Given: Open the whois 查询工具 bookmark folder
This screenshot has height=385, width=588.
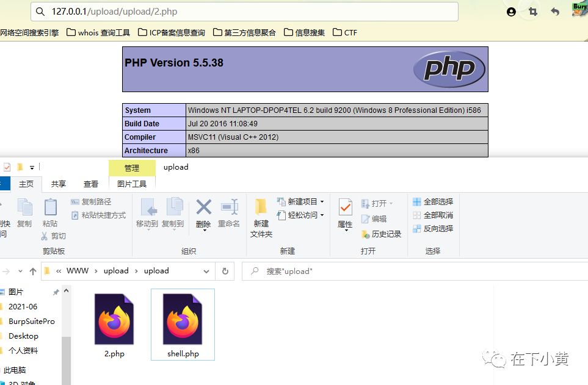Looking at the screenshot, I should (x=98, y=32).
